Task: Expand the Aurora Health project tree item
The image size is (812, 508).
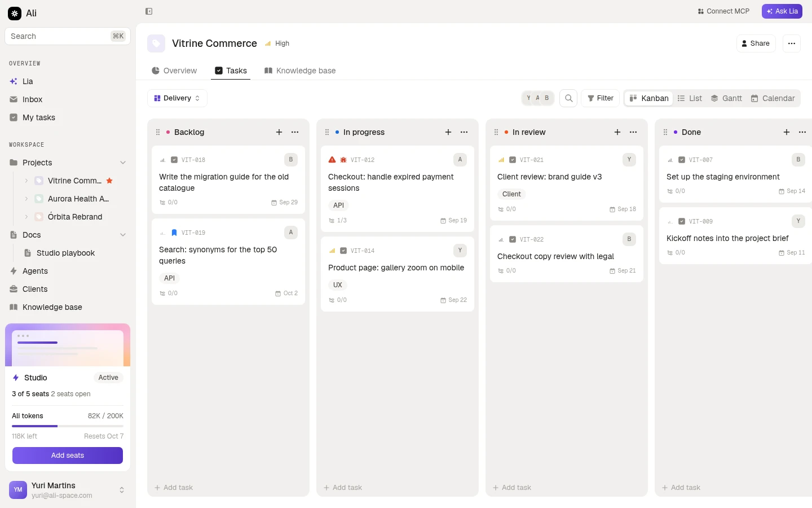Action: click(x=26, y=199)
